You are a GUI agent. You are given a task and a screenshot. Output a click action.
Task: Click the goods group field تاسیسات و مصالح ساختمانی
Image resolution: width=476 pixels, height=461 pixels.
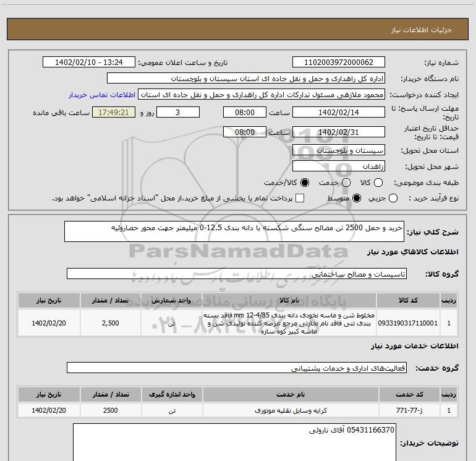coord(237,274)
